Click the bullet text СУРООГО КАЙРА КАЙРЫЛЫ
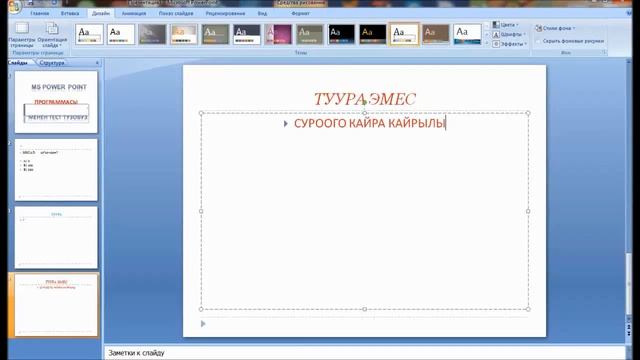This screenshot has height=360, width=640. click(370, 123)
